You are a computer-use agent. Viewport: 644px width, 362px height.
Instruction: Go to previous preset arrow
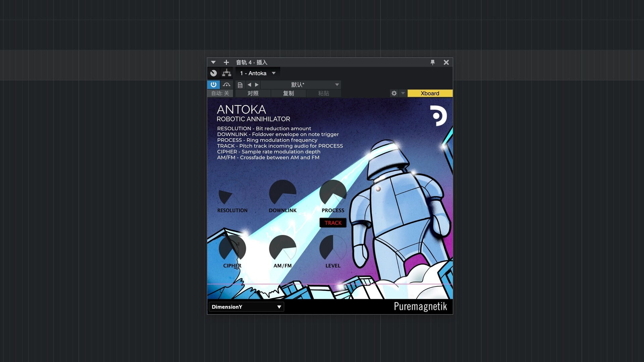(x=249, y=85)
